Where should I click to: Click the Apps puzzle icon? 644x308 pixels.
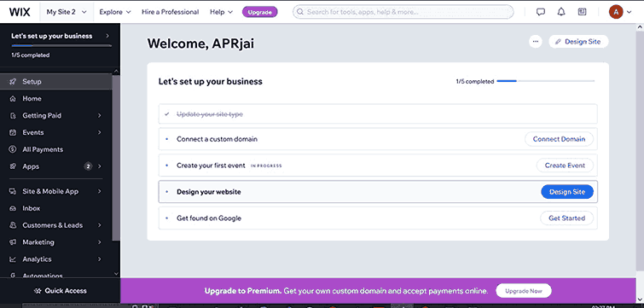pyautogui.click(x=13, y=166)
